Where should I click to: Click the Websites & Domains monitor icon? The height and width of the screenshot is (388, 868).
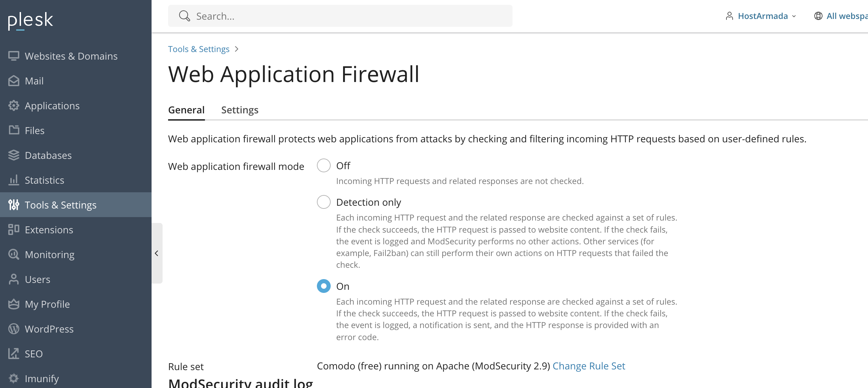[14, 56]
